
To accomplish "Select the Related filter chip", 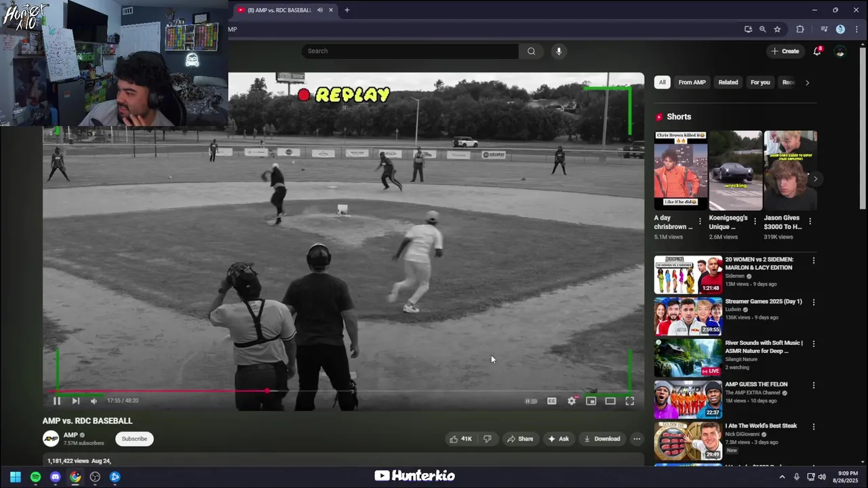I will 728,82.
